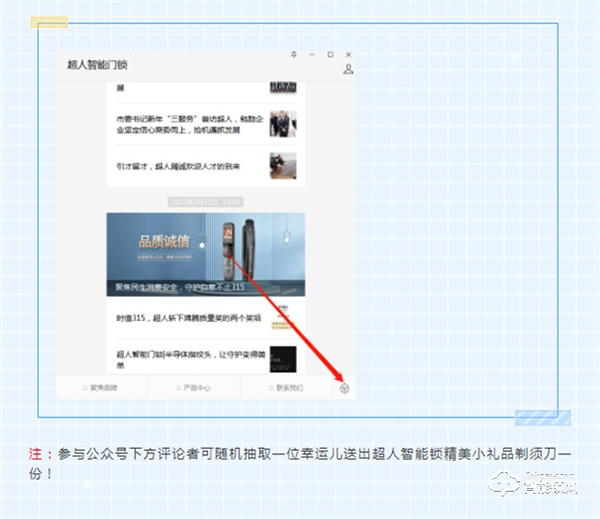Click thumbnail beside 引才留才 article
Image resolution: width=600 pixels, height=519 pixels.
coord(283,165)
